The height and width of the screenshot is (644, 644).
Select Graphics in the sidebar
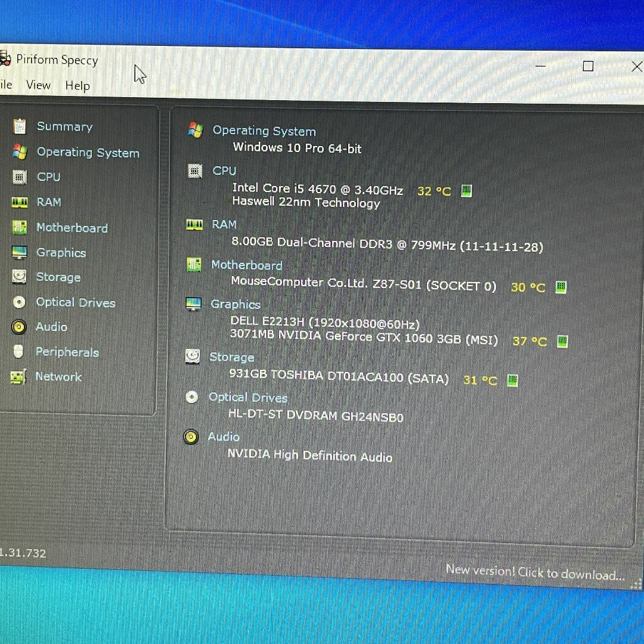(x=61, y=253)
